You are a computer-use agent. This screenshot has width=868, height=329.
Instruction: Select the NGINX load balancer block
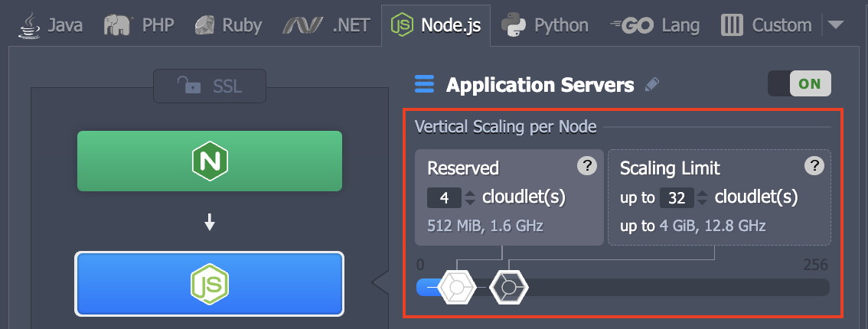point(210,161)
